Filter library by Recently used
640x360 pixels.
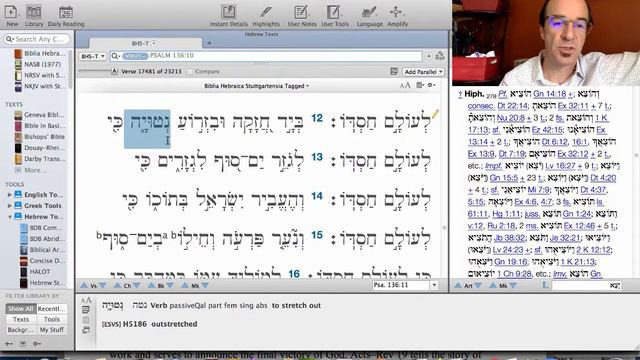click(51, 309)
